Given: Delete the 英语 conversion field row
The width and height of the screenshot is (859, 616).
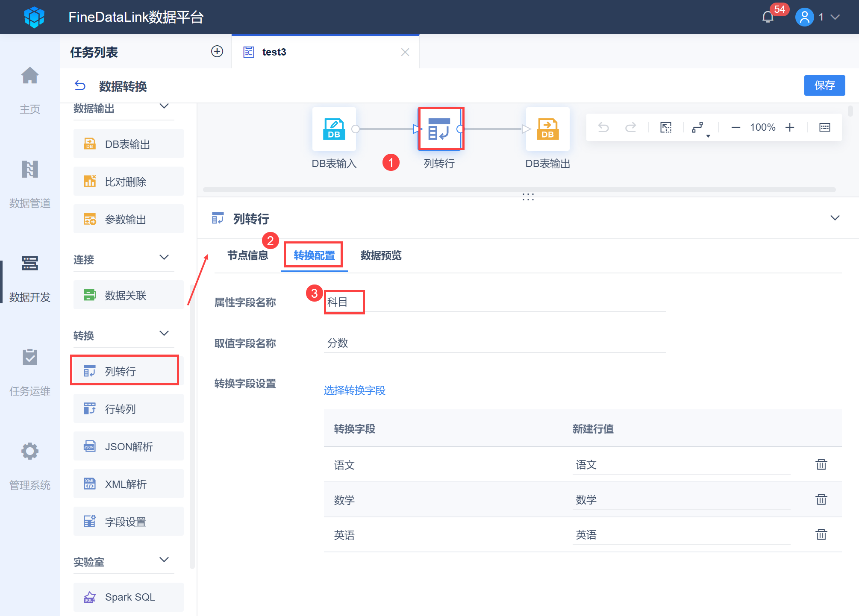Looking at the screenshot, I should (x=821, y=534).
